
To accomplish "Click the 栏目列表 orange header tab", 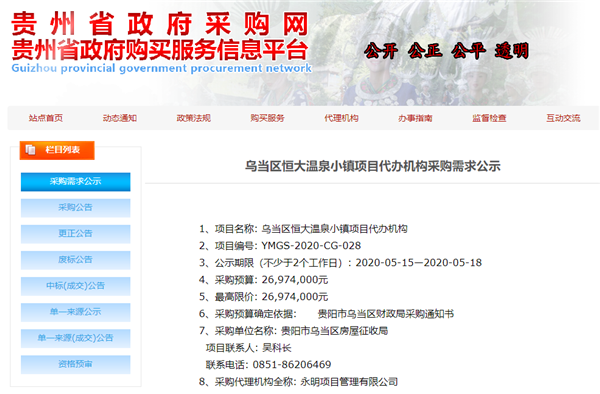I will pos(57,150).
